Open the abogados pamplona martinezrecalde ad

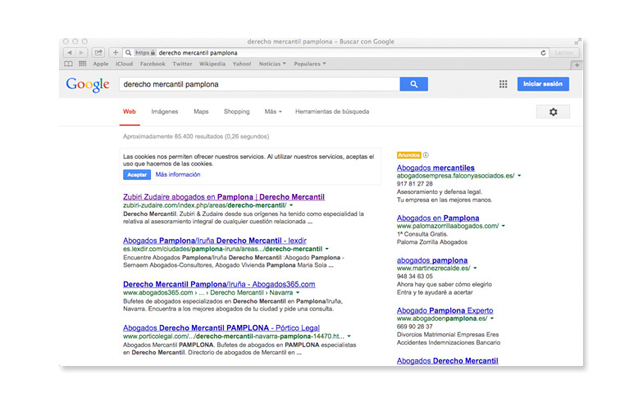click(x=432, y=260)
